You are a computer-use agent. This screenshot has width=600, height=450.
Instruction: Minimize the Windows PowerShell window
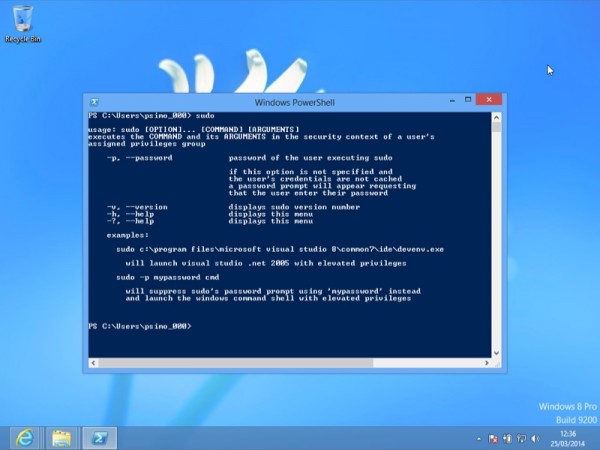(452, 100)
